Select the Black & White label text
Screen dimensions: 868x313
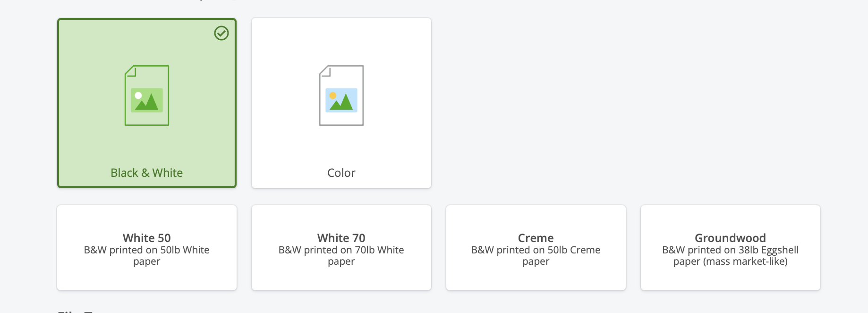146,173
